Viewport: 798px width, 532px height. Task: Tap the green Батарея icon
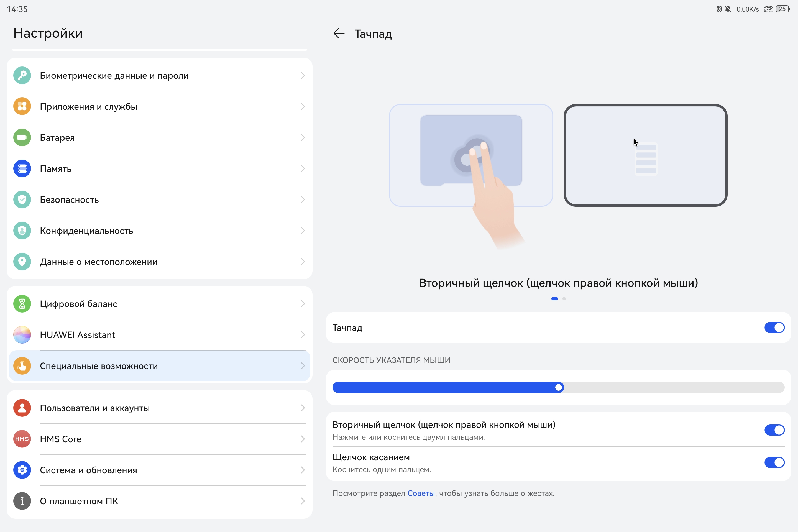click(22, 137)
